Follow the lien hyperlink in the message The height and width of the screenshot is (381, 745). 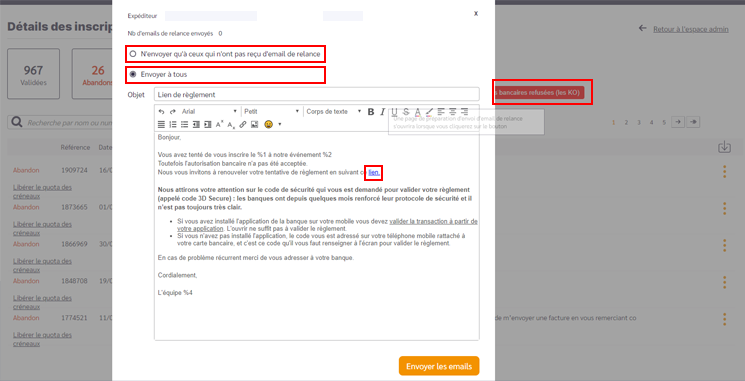(x=374, y=172)
